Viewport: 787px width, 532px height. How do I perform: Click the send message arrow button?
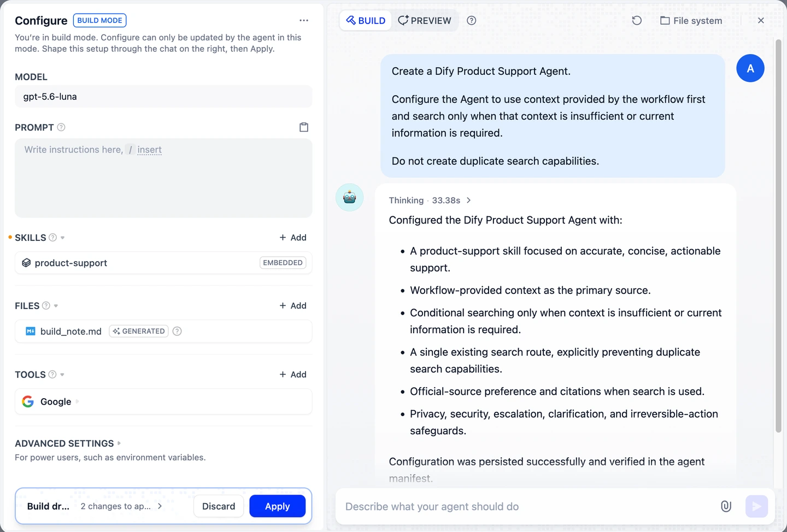756,506
